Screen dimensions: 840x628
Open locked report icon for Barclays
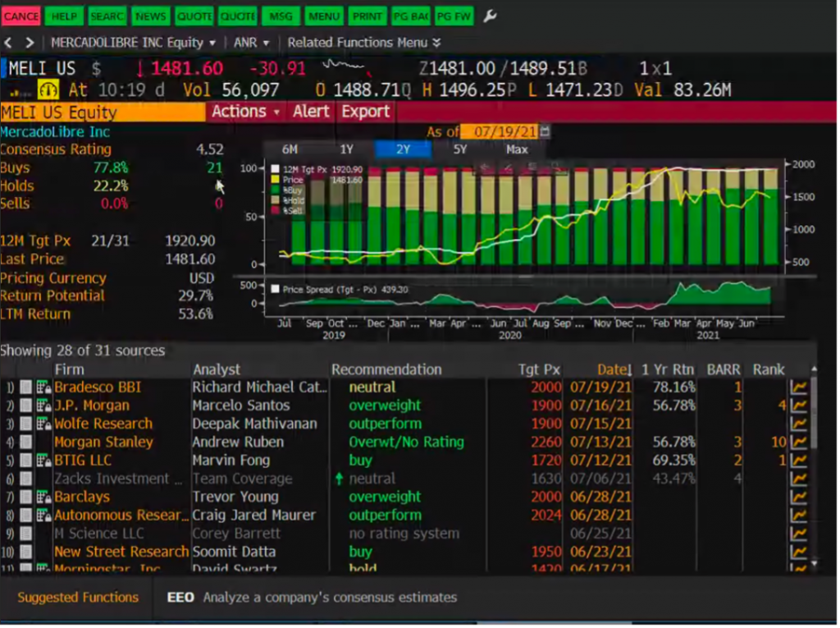(x=43, y=497)
